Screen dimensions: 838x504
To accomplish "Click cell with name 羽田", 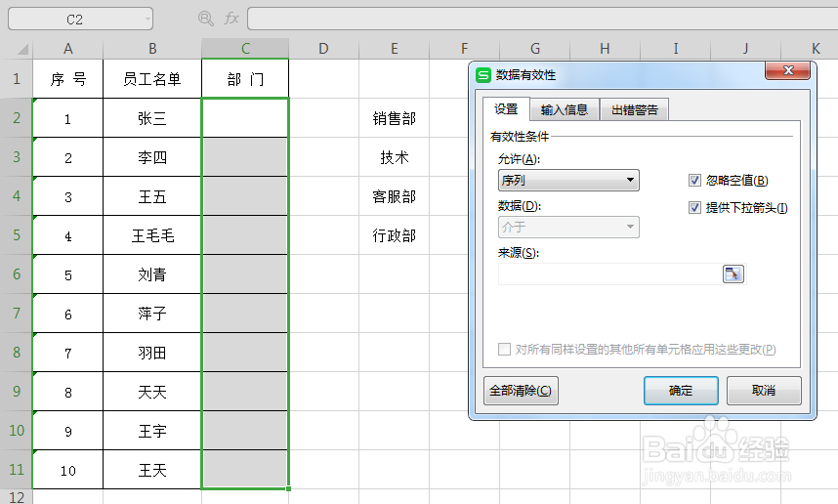I will (x=152, y=353).
